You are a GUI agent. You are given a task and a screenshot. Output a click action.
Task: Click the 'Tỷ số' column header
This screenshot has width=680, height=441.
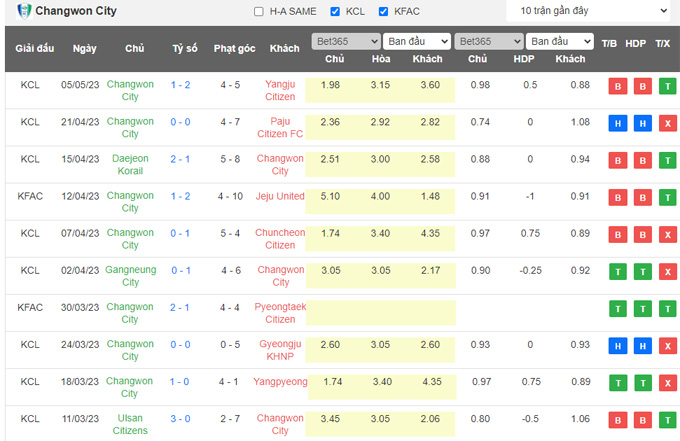coord(184,49)
